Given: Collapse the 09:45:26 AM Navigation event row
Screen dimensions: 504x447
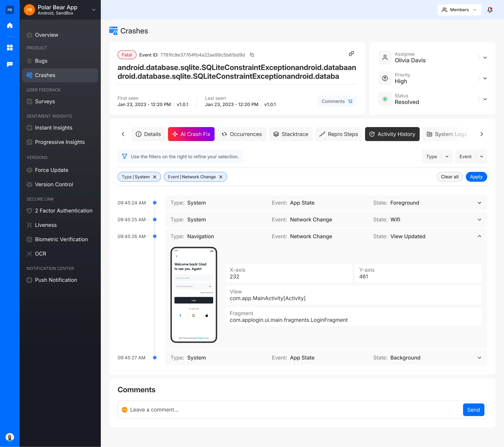Looking at the screenshot, I should 479,236.
